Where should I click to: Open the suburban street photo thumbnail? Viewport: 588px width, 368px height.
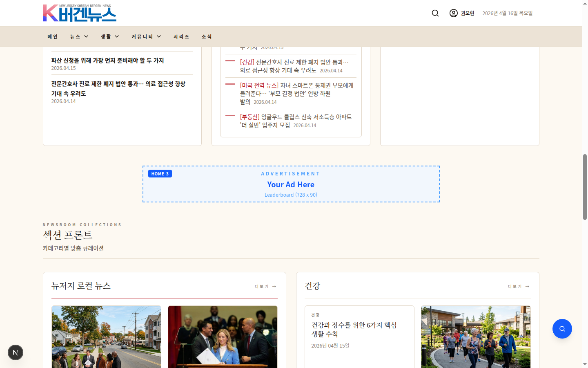point(106,337)
